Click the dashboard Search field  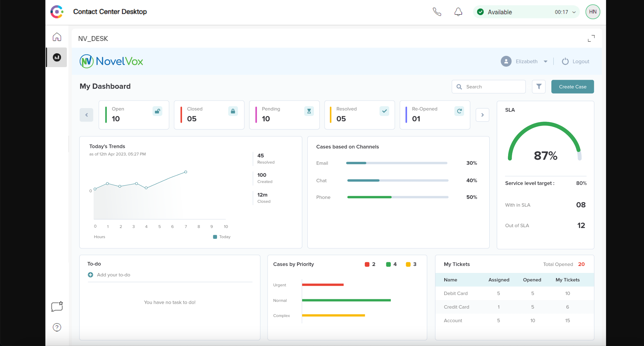[x=488, y=87]
